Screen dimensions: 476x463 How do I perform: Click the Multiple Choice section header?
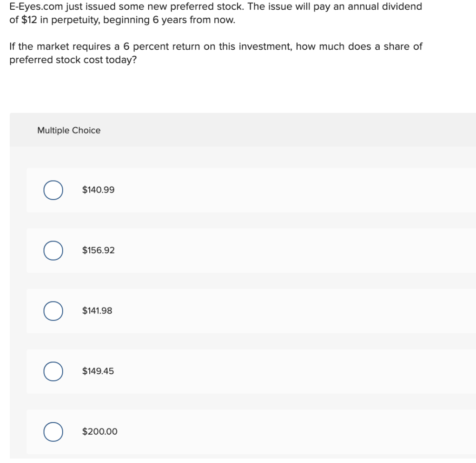(69, 130)
